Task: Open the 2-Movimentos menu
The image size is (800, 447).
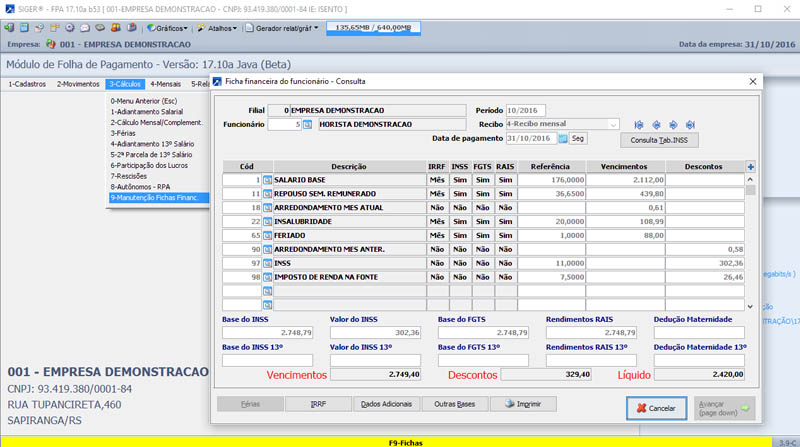Action: pos(78,84)
